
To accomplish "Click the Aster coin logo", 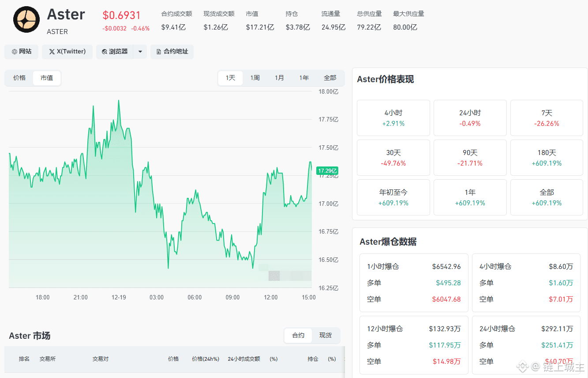I will coord(26,19).
